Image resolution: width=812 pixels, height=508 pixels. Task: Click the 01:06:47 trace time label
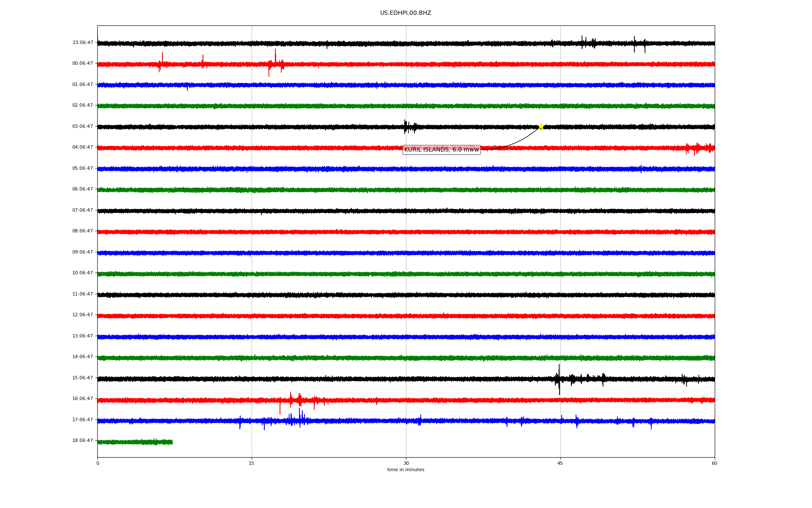coord(82,84)
